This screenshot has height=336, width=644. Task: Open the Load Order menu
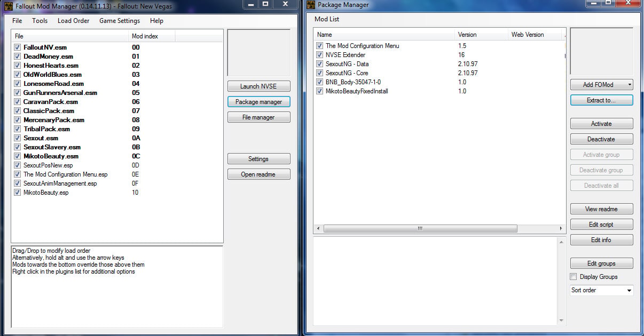pyautogui.click(x=74, y=21)
